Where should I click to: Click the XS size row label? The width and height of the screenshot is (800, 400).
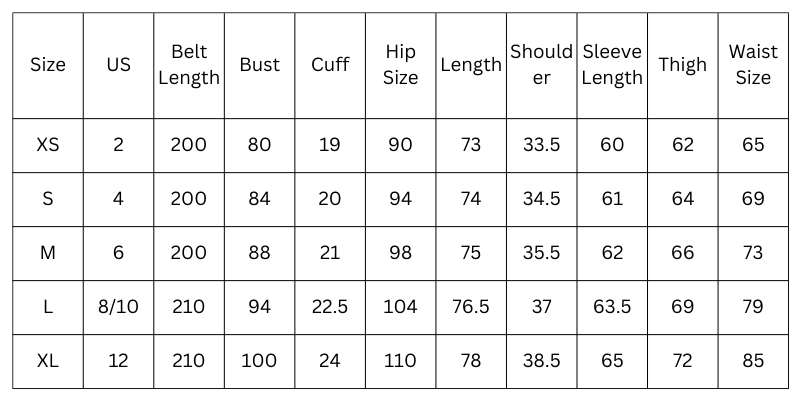[48, 145]
